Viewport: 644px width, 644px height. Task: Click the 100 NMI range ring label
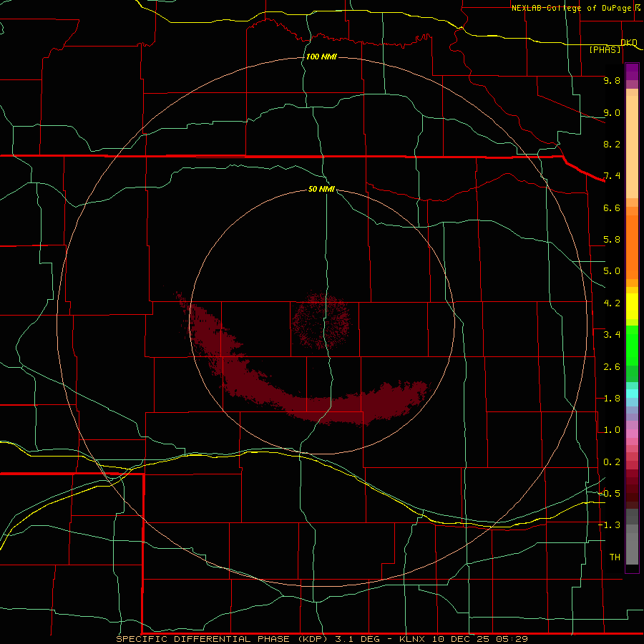pos(321,57)
